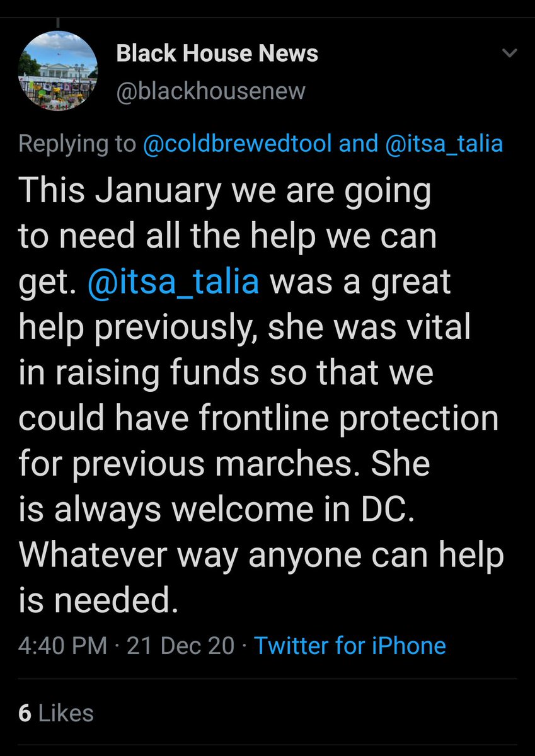Open the @blackhousenew handle

210,91
